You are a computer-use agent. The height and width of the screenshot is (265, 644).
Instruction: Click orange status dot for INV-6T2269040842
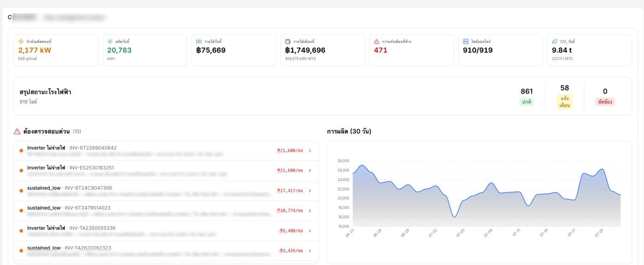[21, 151]
